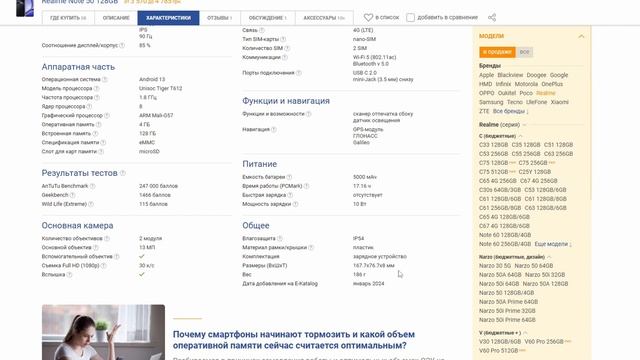Open the article image of woman with laptop
This screenshot has width=640, height=360.
coord(103,332)
